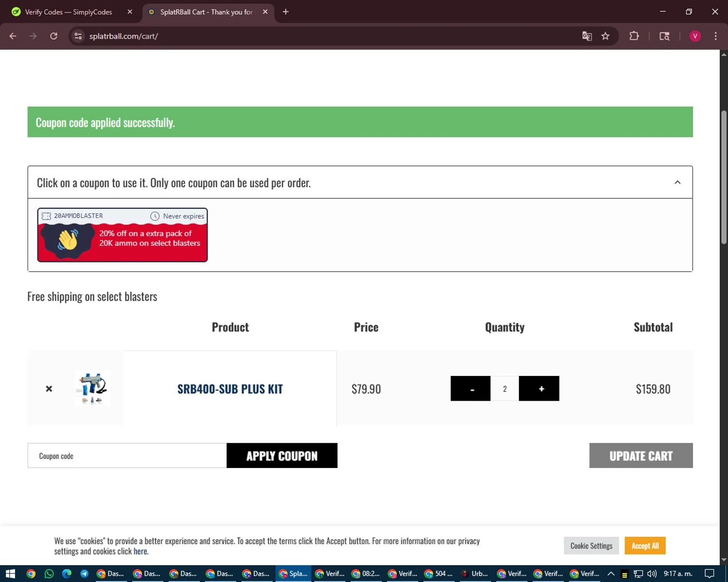The height and width of the screenshot is (582, 728).
Task: Close the SplatRBall Cart tab
Action: point(265,12)
